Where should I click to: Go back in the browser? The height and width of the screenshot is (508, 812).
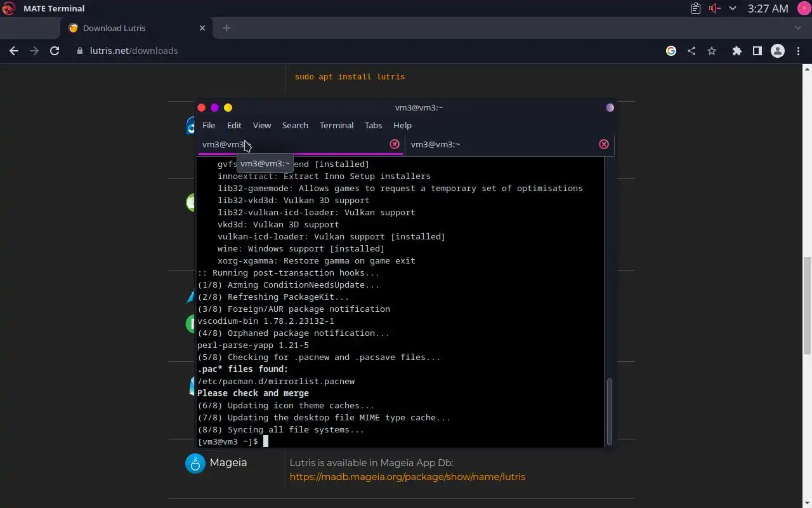pos(14,51)
